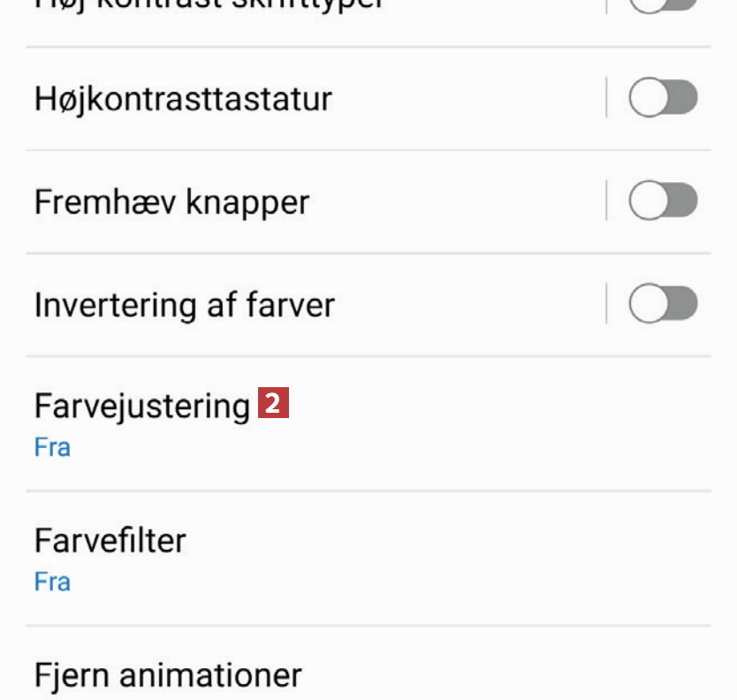Toggle the partially visible top switch
The image size is (737, 700).
click(663, 5)
